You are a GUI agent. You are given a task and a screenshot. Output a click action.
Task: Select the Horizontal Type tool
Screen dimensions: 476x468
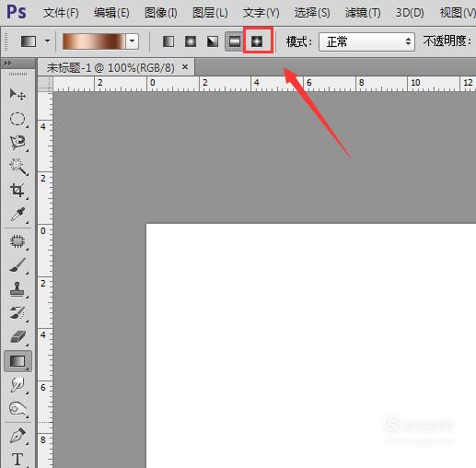17,460
